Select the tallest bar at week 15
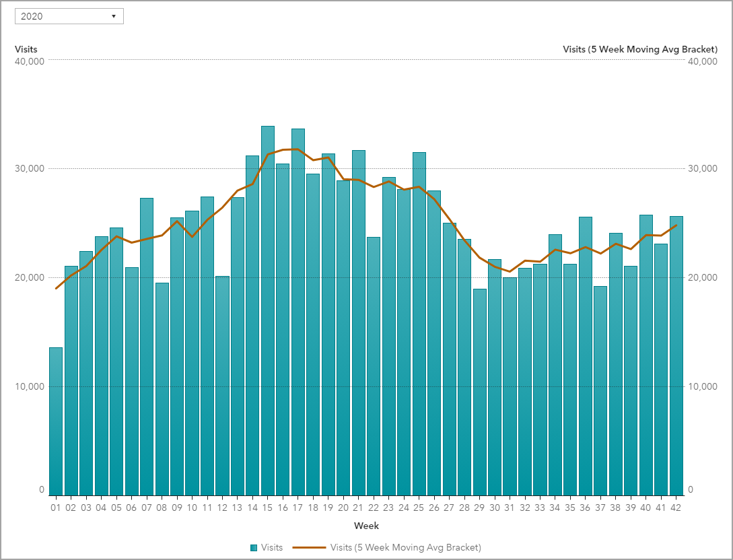733x560 pixels. 268,310
